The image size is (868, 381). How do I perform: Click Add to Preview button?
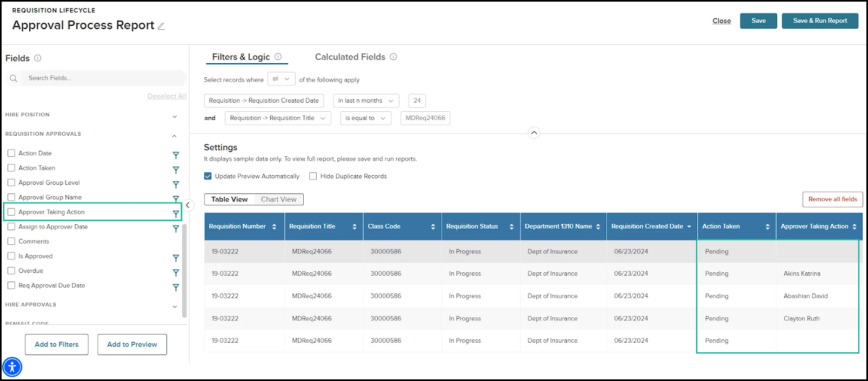[x=132, y=344]
